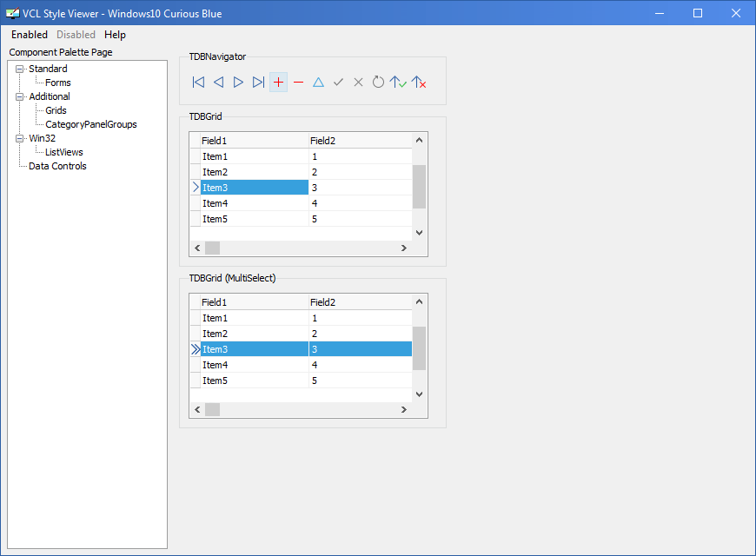Click value 3 cell in top TDBGrid
This screenshot has height=556, width=756.
coord(360,188)
